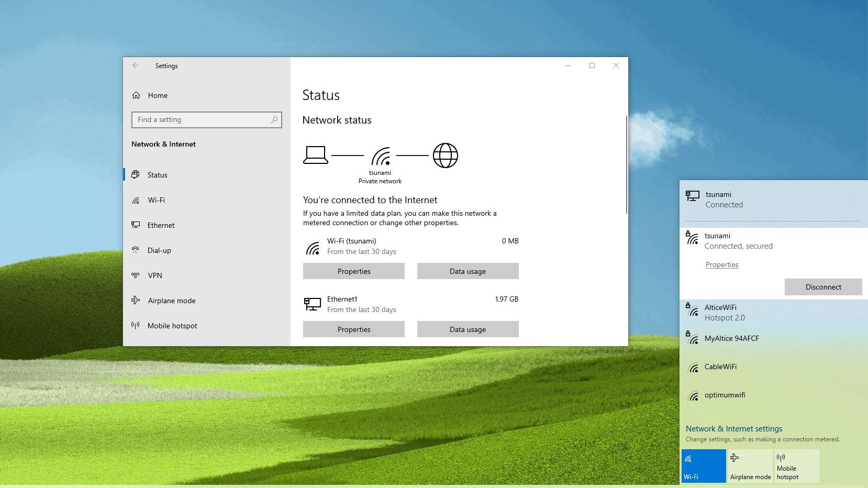Open the Mobile hotspot settings page

coord(207,326)
